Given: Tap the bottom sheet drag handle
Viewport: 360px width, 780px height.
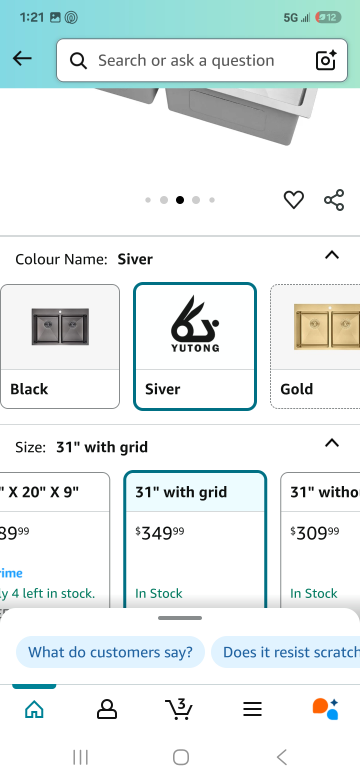Looking at the screenshot, I should tap(180, 618).
